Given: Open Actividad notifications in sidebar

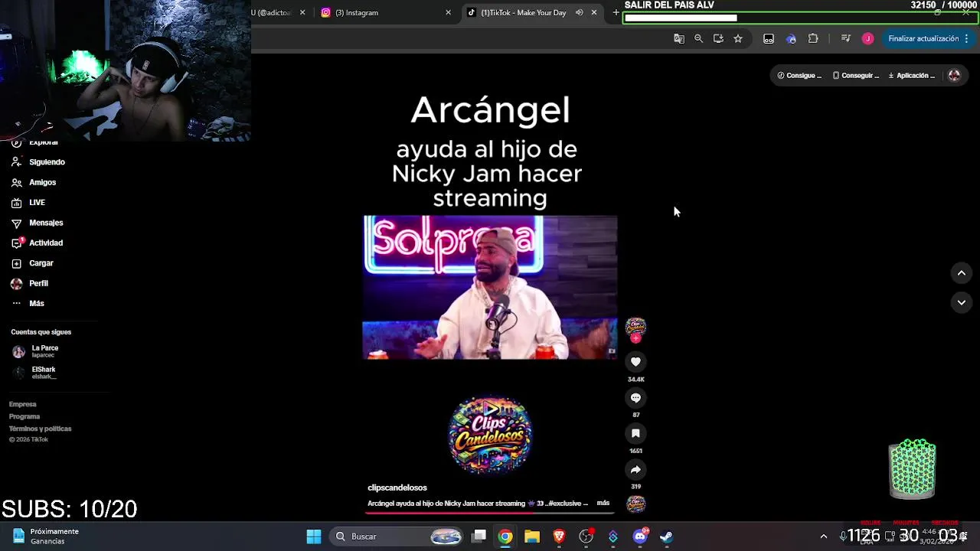Looking at the screenshot, I should click(x=37, y=243).
